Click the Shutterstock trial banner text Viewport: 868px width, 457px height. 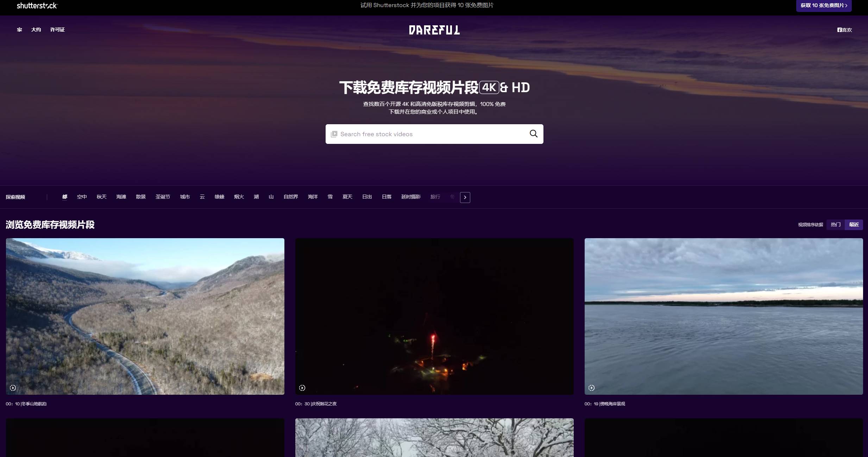point(427,5)
